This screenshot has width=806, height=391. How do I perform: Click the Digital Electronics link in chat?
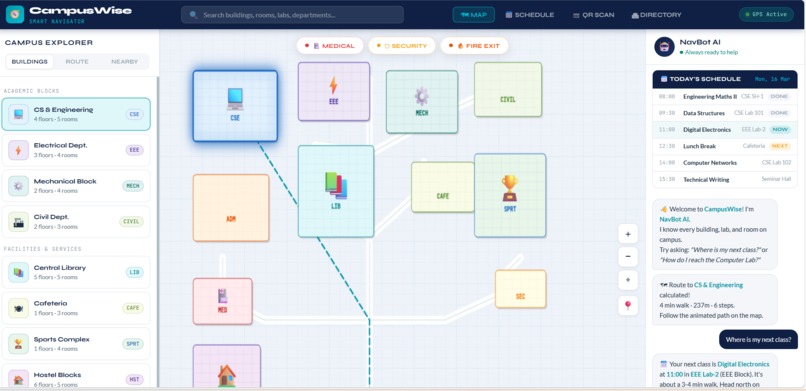(x=743, y=364)
